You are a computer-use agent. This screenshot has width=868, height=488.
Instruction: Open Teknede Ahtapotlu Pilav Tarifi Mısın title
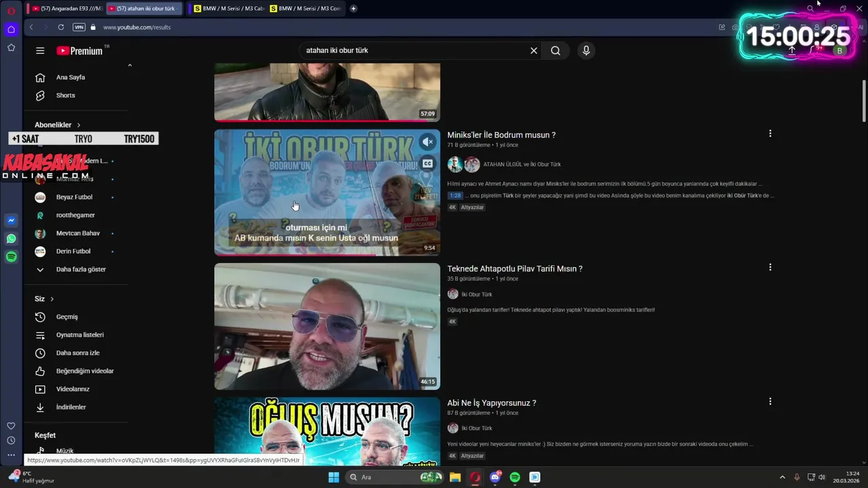pyautogui.click(x=515, y=269)
